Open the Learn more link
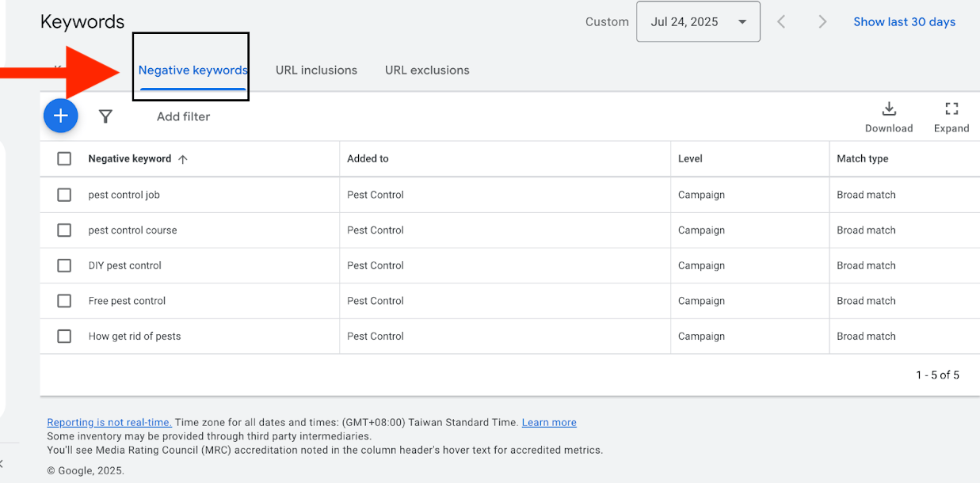This screenshot has height=483, width=980. click(x=549, y=423)
